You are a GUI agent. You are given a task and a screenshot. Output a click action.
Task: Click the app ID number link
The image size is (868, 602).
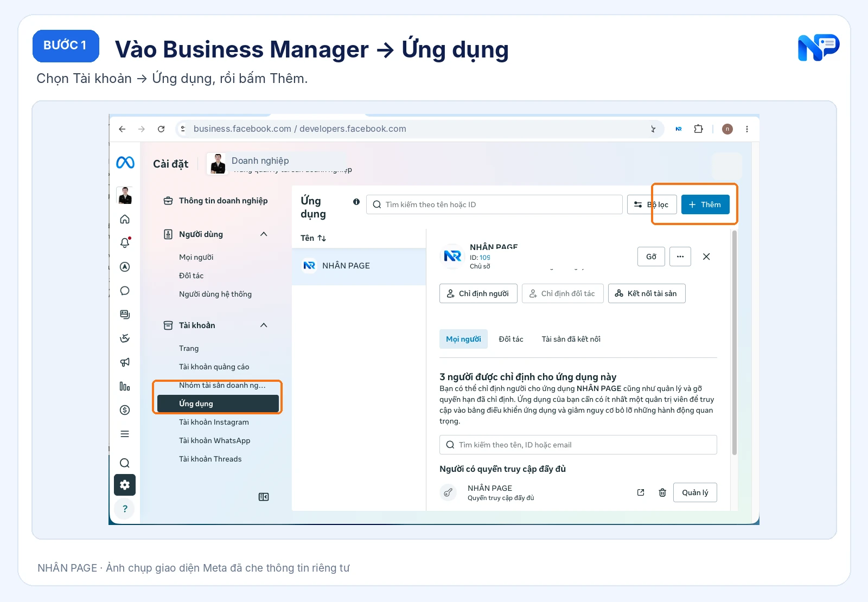(x=484, y=258)
